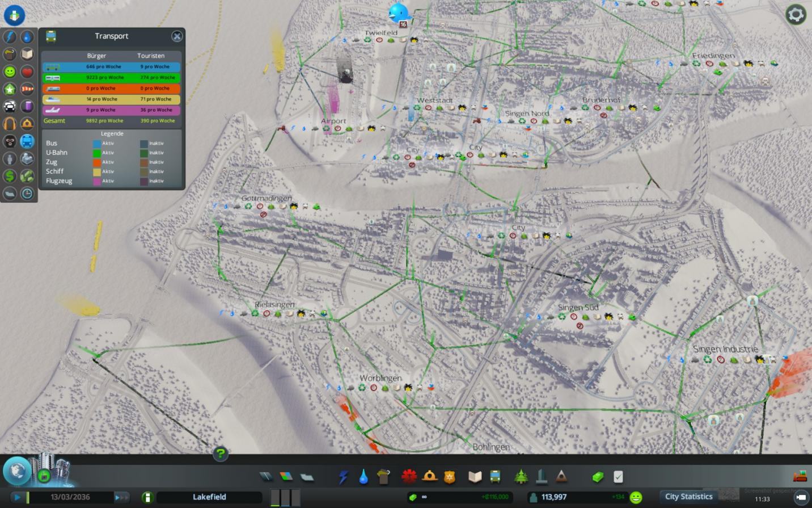Screen dimensions: 812x508
Task: Open the Water info view
Action: click(x=27, y=37)
